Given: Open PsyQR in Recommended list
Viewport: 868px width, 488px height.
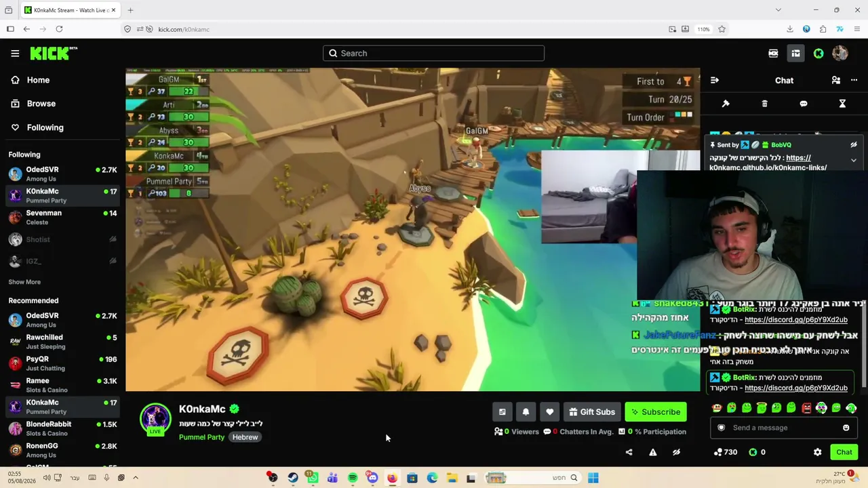Looking at the screenshot, I should 62,363.
